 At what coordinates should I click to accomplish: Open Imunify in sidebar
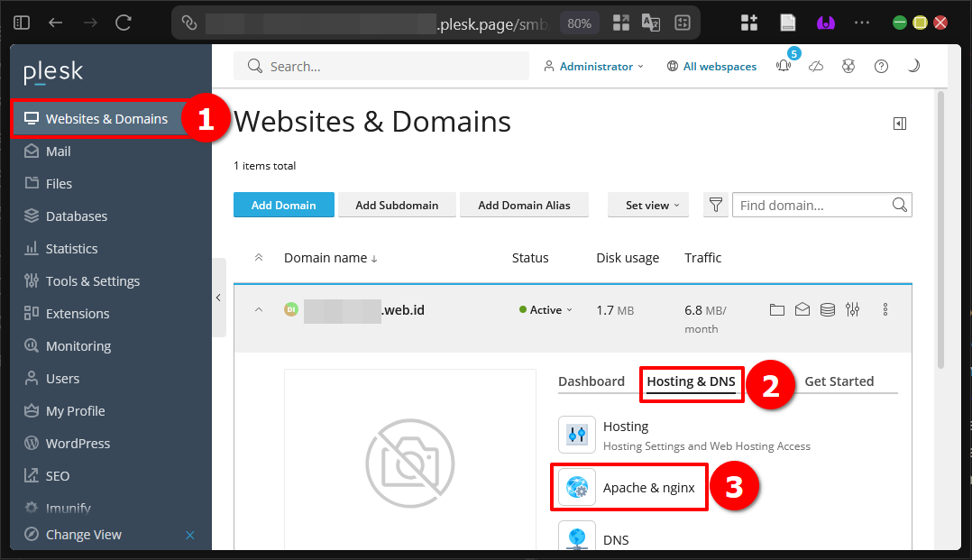coord(58,508)
